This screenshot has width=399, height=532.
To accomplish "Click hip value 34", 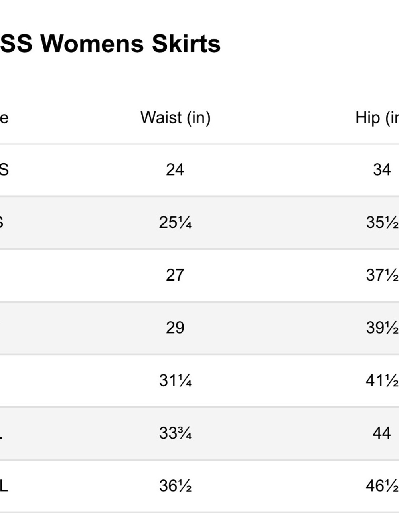I will click(x=382, y=170).
